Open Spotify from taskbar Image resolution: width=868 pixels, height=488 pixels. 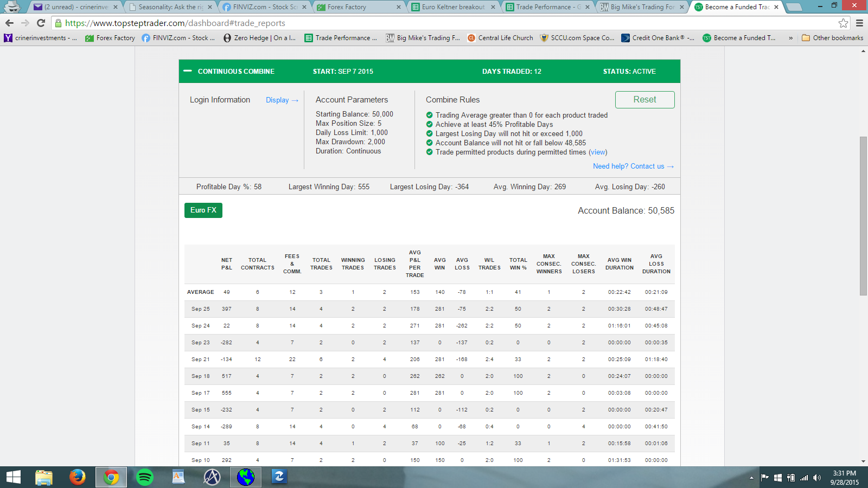pyautogui.click(x=145, y=477)
